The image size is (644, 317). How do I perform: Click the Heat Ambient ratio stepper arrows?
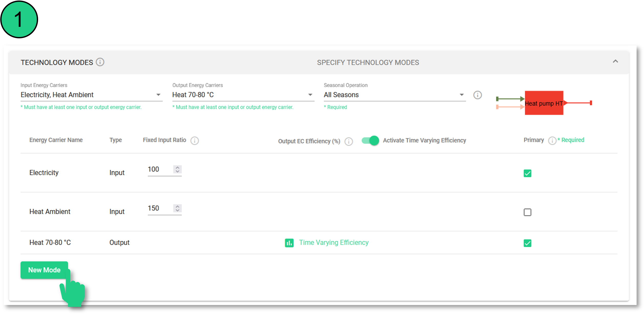coord(177,208)
